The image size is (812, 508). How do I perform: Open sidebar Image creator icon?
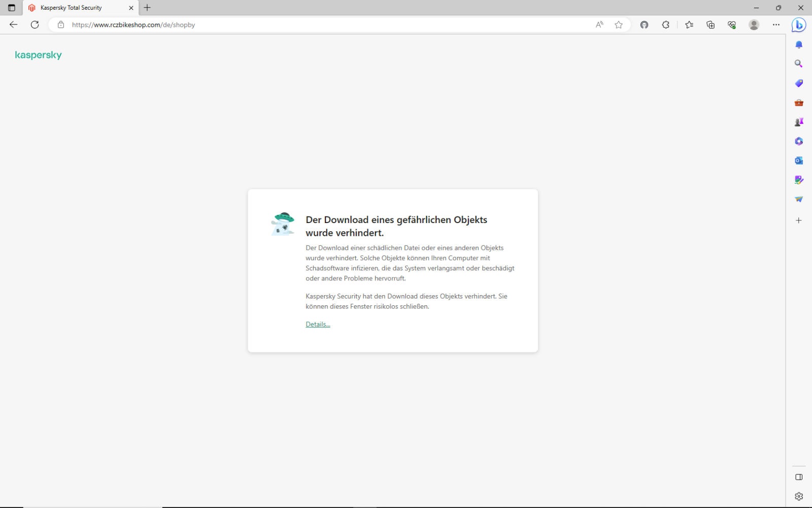[x=799, y=180]
